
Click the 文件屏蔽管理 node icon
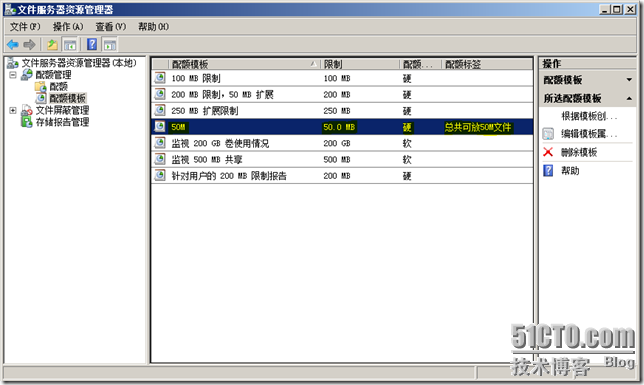pyautogui.click(x=27, y=110)
